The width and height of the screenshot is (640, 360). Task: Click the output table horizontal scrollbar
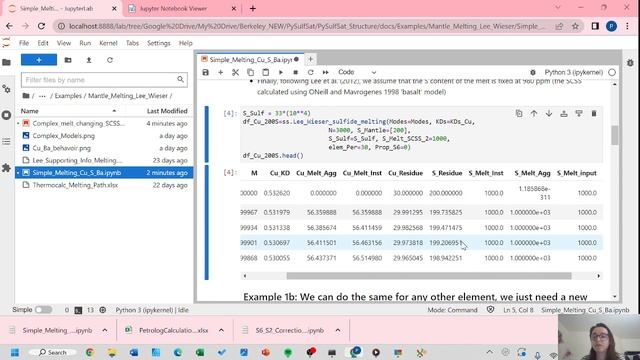tap(429, 276)
